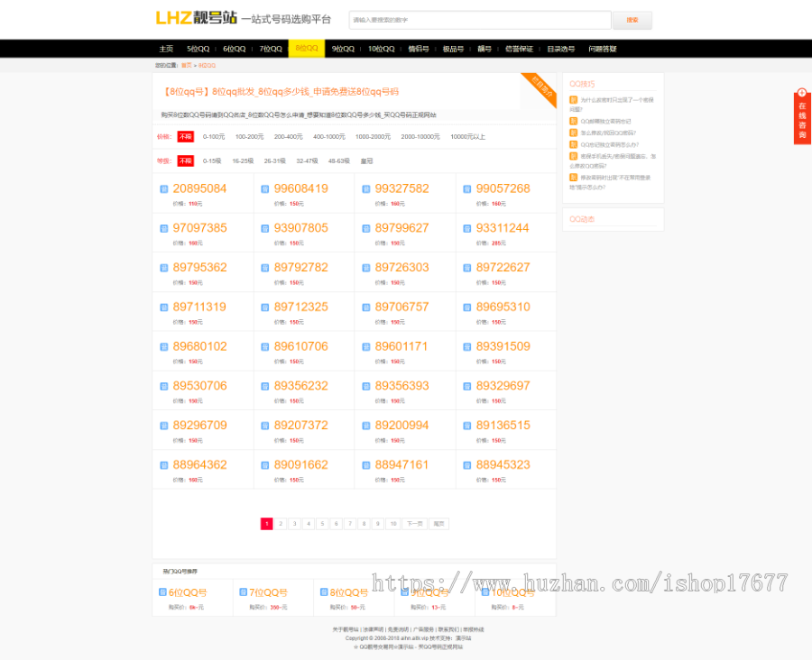The width and height of the screenshot is (812, 660).
Task: Click QQ icon next to 7位QQ号 recommendation
Action: [244, 591]
